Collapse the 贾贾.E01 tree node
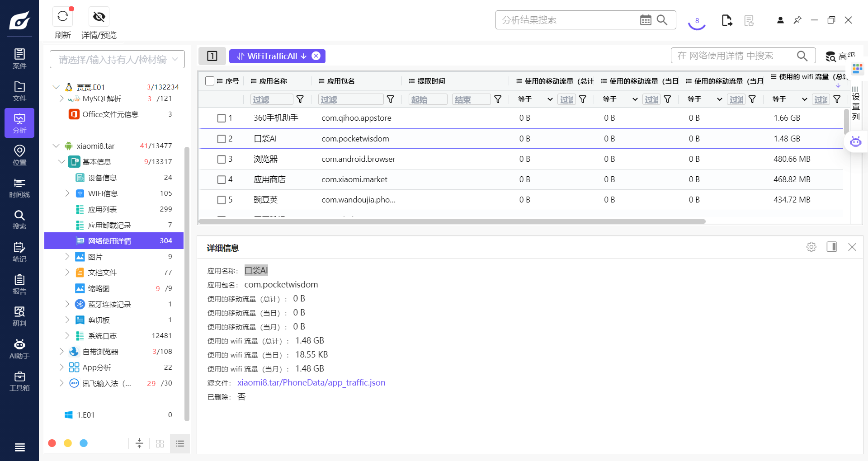This screenshot has width=868, height=461. coord(56,87)
